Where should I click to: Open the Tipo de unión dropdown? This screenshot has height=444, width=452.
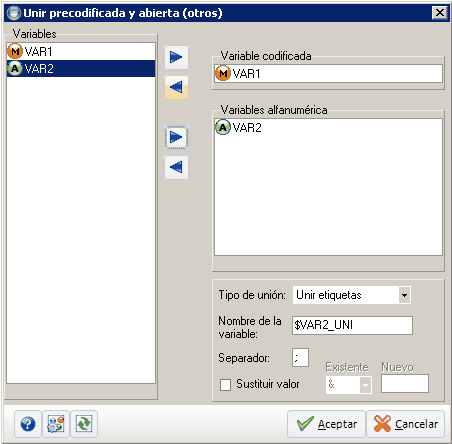(404, 295)
